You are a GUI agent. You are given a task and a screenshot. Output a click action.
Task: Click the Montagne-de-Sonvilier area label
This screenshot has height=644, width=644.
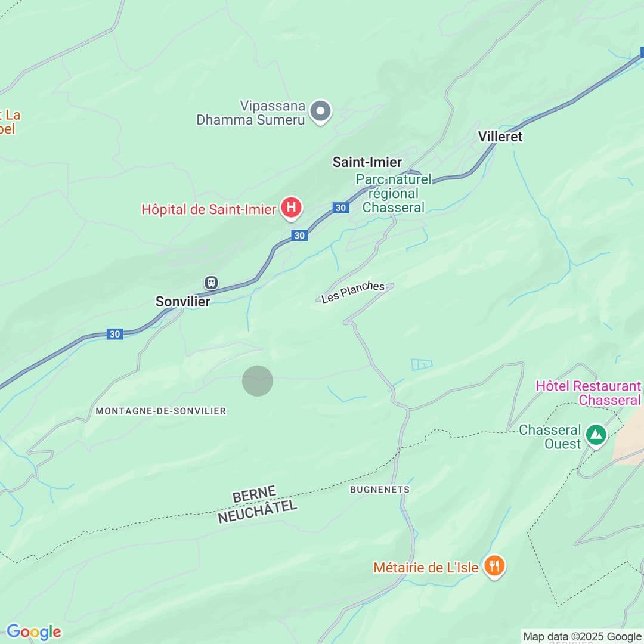tap(160, 411)
